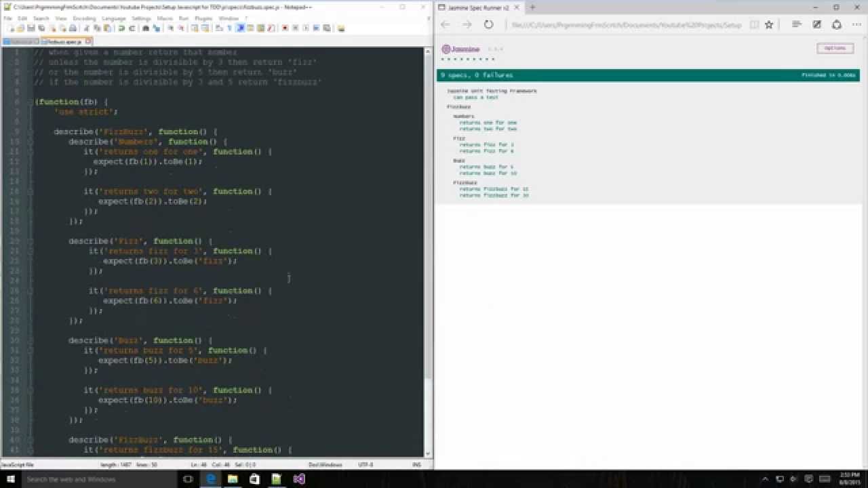The height and width of the screenshot is (488, 868).
Task: Collapse the (function(fb) fold marker on line 6
Action: 31,102
